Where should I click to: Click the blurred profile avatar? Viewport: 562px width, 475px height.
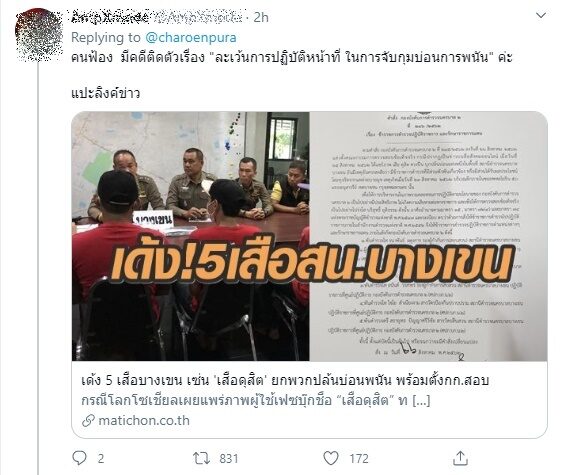pyautogui.click(x=39, y=35)
